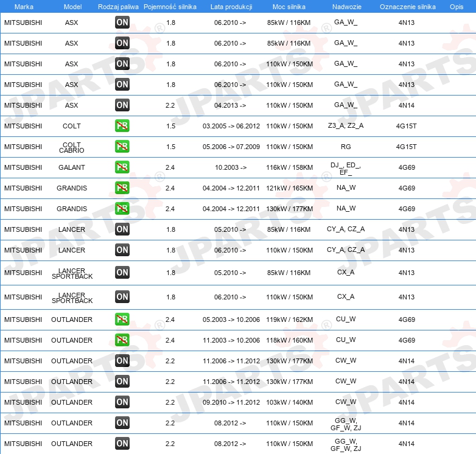Click 'CY_A, CZ_A' in LANCER 110kW row

346,250
